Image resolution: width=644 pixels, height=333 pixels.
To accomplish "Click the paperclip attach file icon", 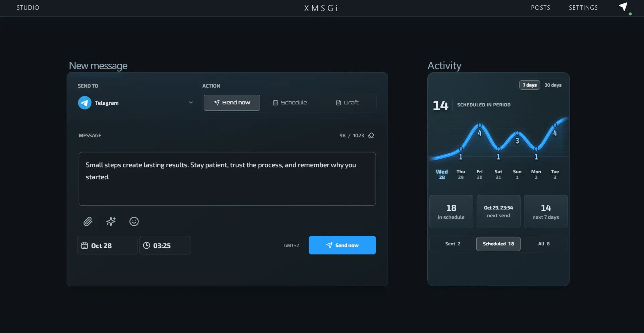I will pyautogui.click(x=88, y=222).
